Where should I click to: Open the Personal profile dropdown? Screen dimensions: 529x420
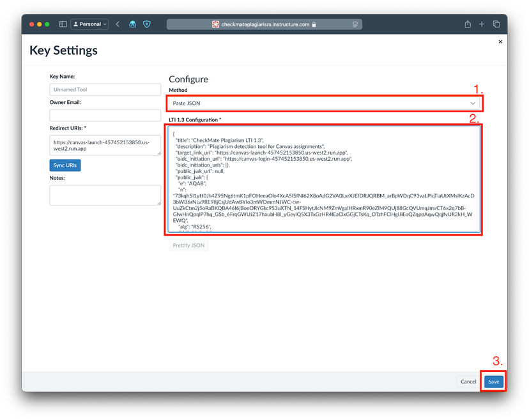click(89, 24)
